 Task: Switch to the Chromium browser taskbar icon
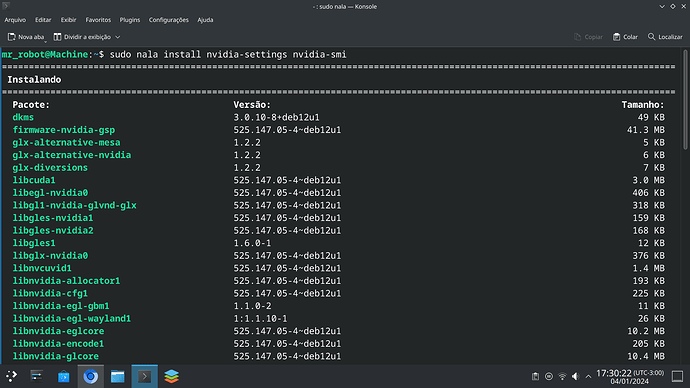coord(91,376)
